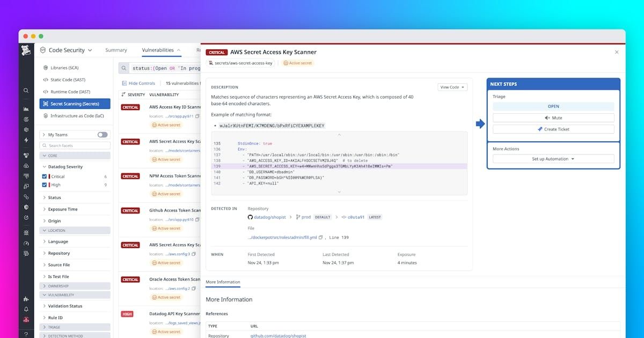Open the github.com/datadog/shopist reference URL

(278, 336)
